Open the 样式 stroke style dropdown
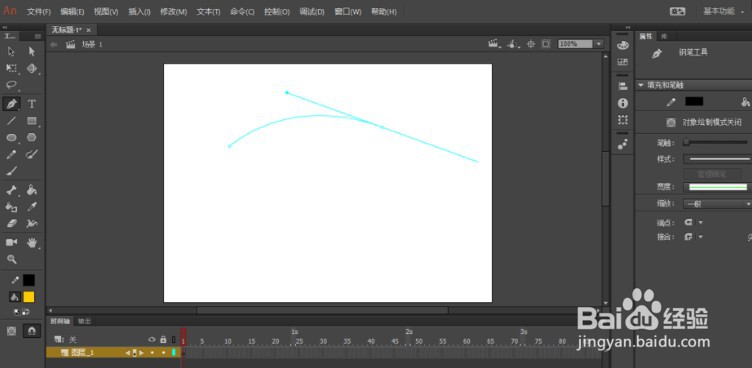Image resolution: width=752 pixels, height=368 pixels. 717,159
